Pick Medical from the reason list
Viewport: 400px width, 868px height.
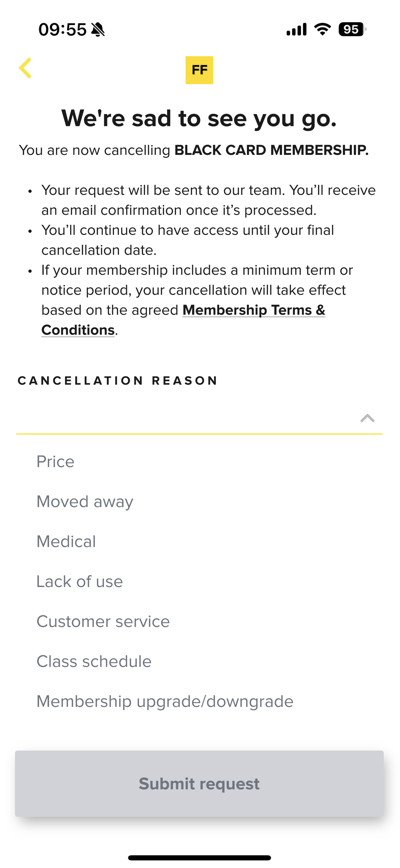[x=66, y=541]
